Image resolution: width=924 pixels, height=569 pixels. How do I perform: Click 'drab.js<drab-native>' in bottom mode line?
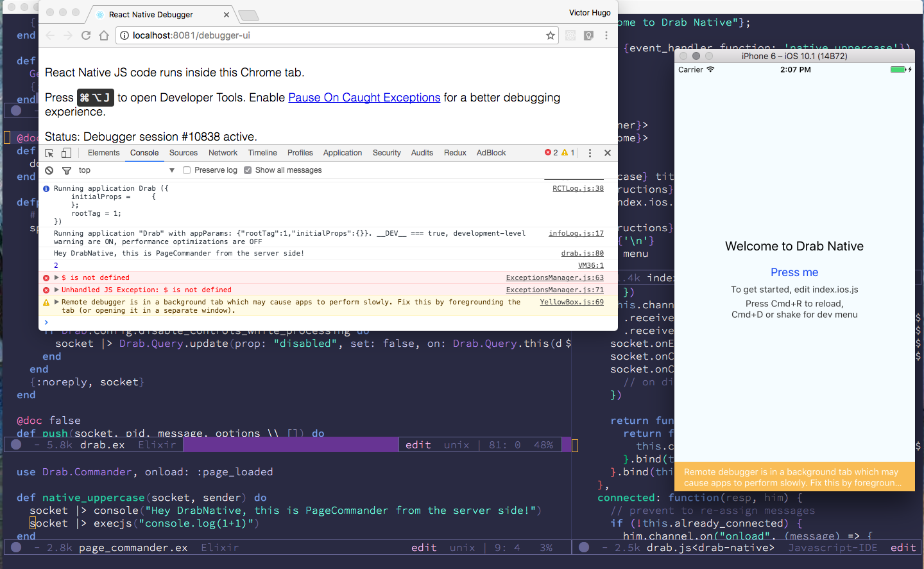tap(710, 548)
